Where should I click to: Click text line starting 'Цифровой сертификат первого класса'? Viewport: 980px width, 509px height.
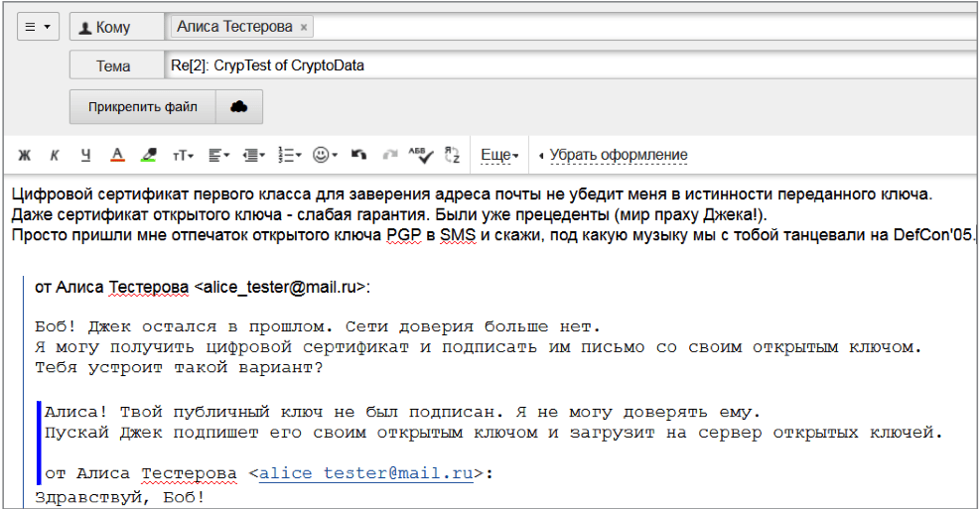[472, 194]
